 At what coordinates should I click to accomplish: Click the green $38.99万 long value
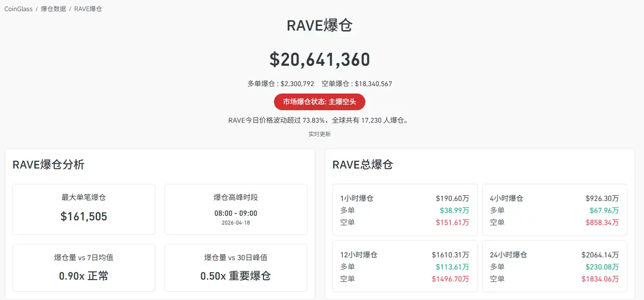pyautogui.click(x=454, y=210)
